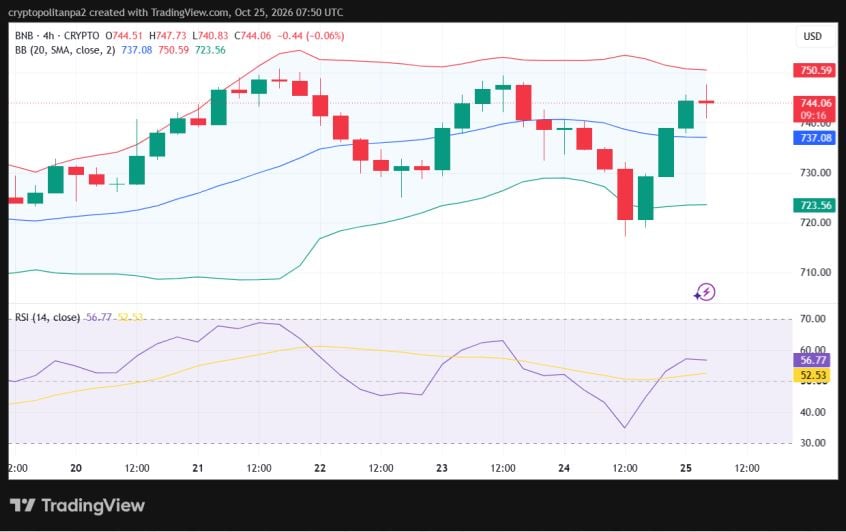This screenshot has height=532, width=846.
Task: Click the latest red candle on the chart
Action: [706, 101]
